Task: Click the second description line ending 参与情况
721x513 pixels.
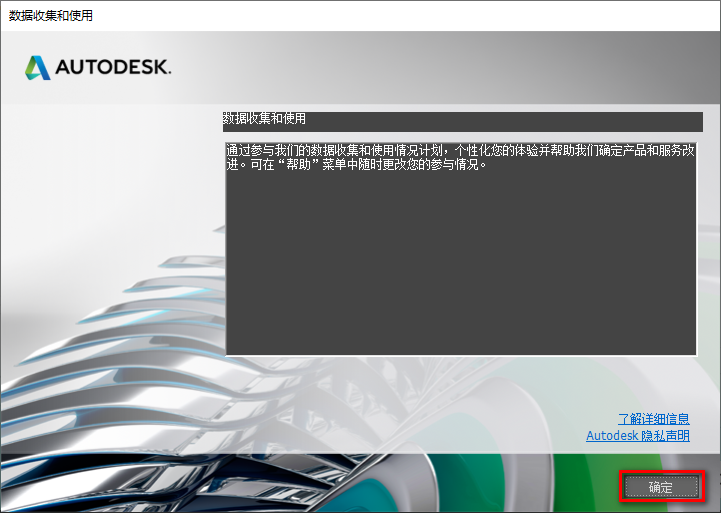Action: [355, 165]
